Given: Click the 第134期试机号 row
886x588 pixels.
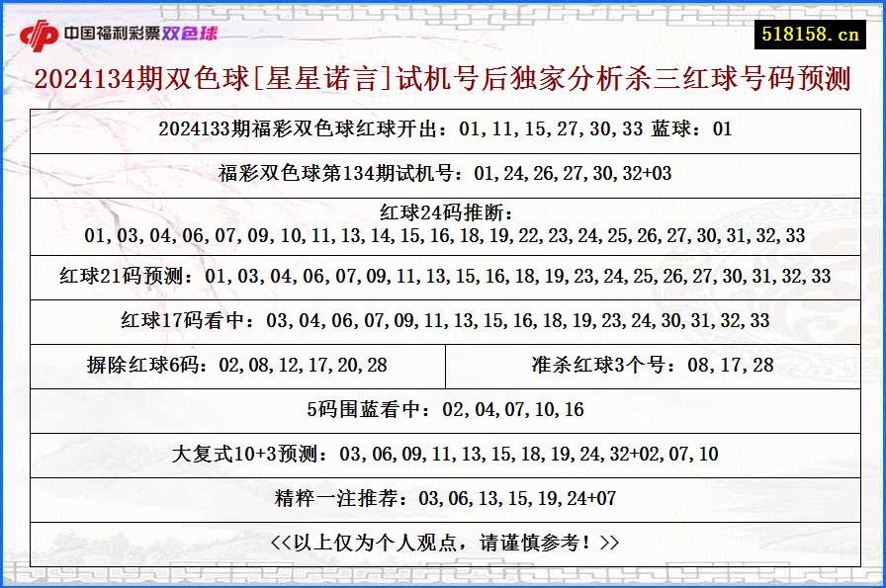Looking at the screenshot, I should click(443, 175).
